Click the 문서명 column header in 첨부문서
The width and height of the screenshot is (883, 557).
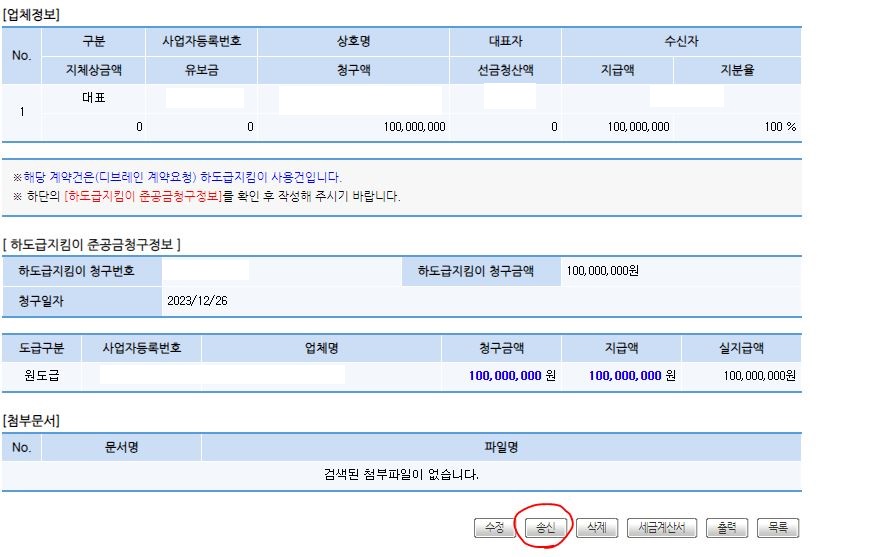(x=121, y=448)
